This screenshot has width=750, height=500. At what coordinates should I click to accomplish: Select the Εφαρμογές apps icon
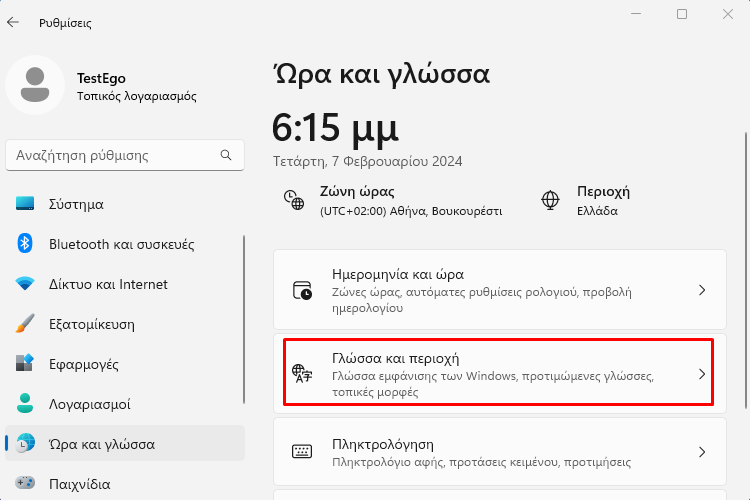(25, 363)
